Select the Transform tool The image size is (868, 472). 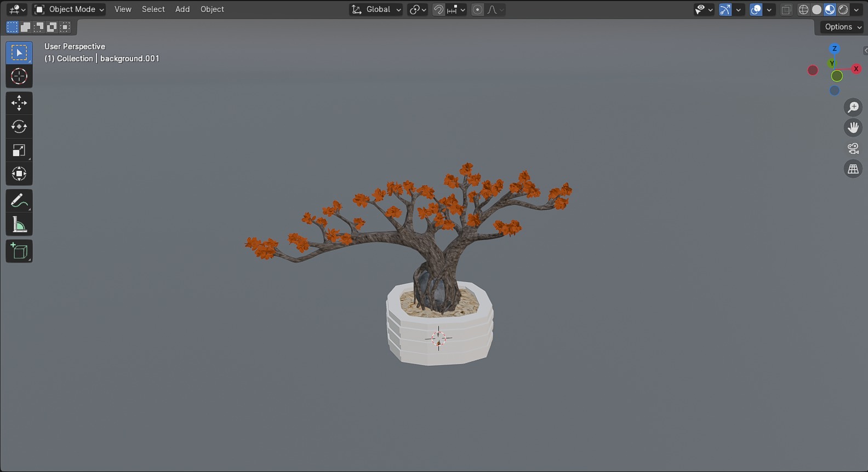pyautogui.click(x=19, y=174)
